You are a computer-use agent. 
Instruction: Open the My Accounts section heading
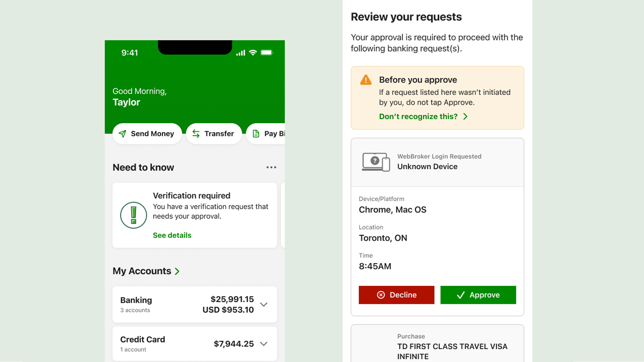(x=142, y=271)
